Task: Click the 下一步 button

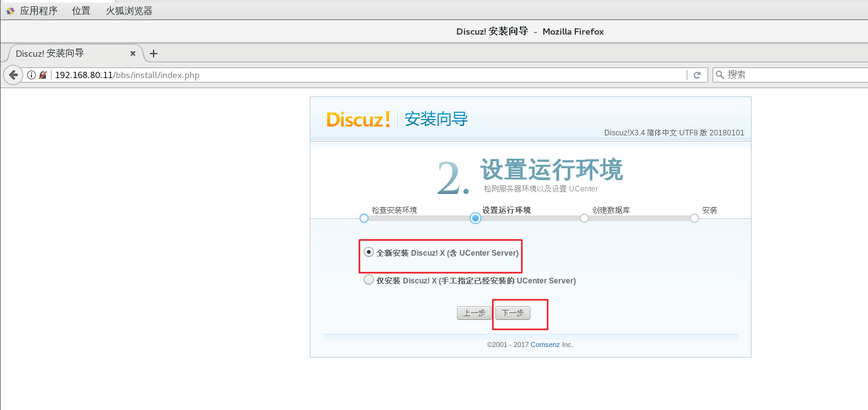Action: tap(513, 313)
